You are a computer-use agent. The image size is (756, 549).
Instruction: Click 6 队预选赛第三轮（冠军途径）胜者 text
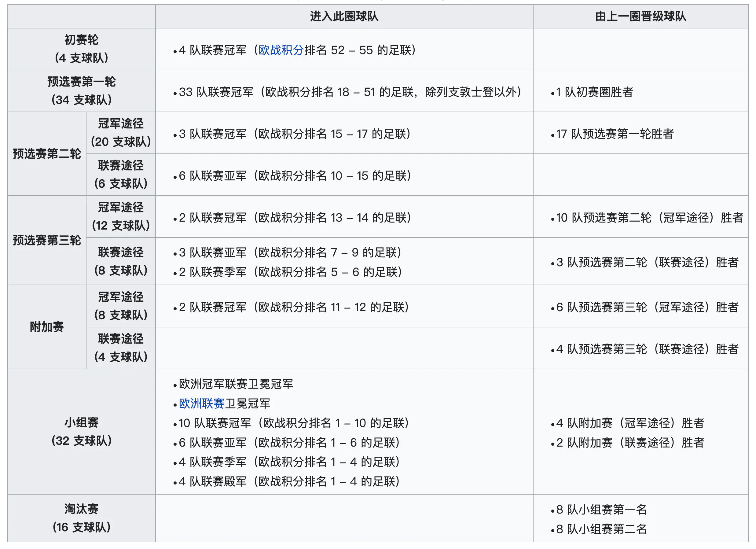coord(647,307)
